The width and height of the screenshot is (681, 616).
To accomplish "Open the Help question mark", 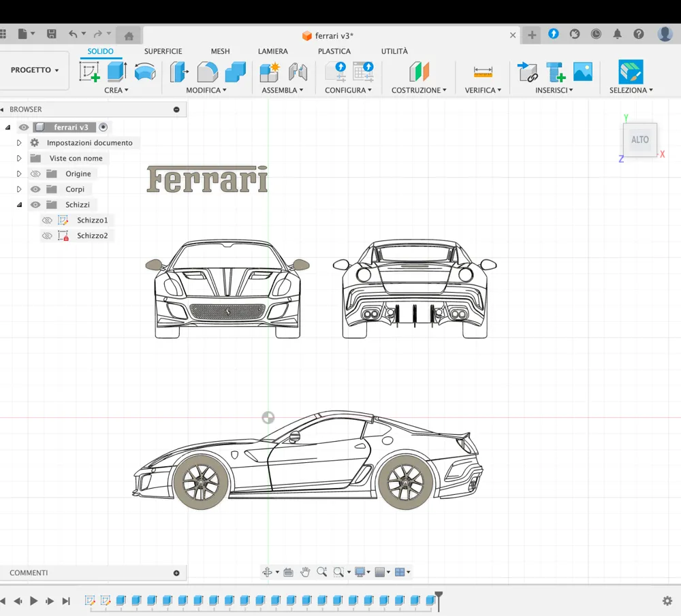I will 639,34.
